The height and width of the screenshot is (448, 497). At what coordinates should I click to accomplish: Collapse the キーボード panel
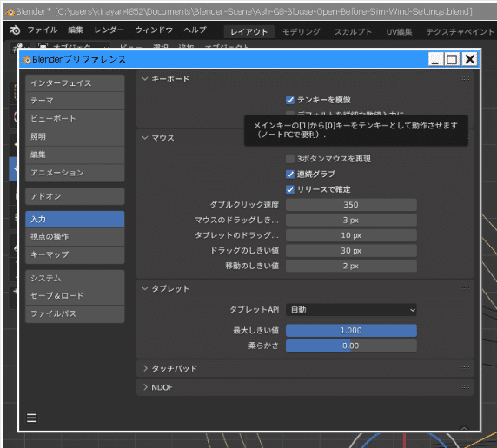tap(145, 79)
